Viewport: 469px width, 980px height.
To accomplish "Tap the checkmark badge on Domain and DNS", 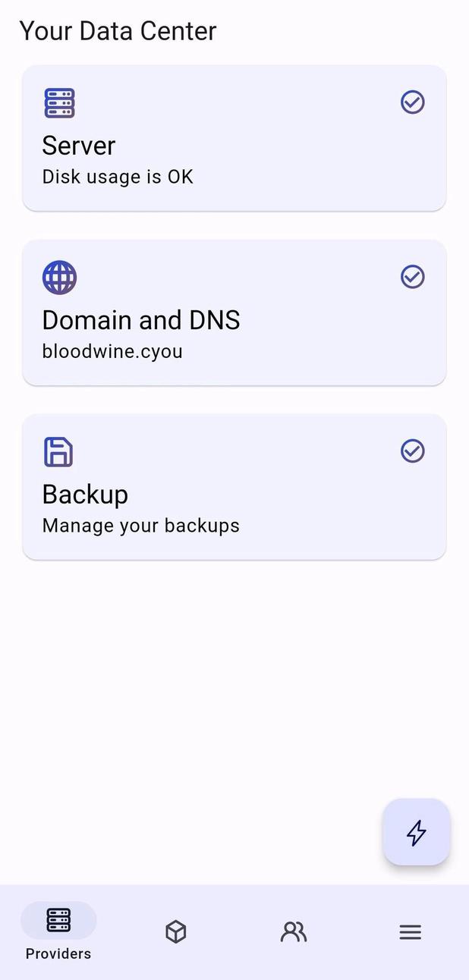I will 412,276.
